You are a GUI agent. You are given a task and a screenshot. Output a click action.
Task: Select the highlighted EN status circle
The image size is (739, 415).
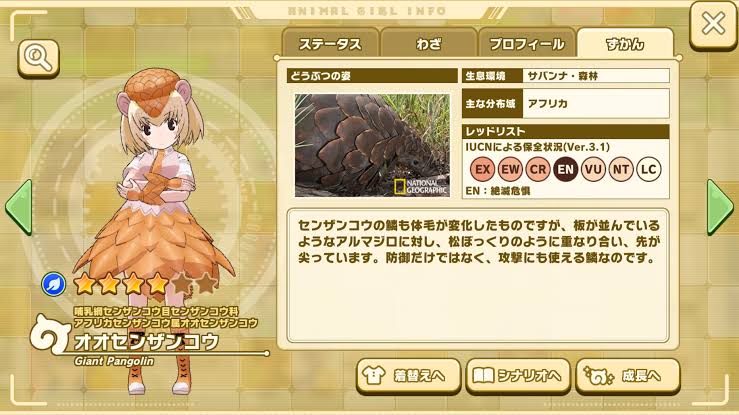[x=566, y=169]
